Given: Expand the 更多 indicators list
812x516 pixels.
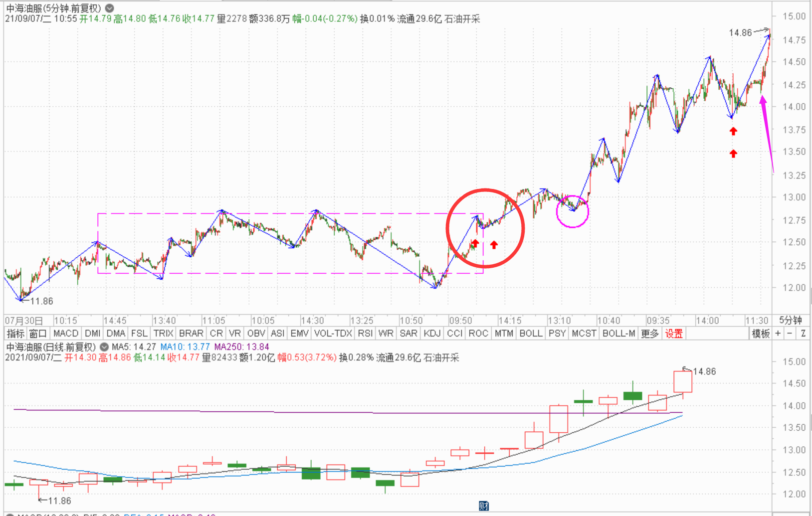Looking at the screenshot, I should 650,334.
